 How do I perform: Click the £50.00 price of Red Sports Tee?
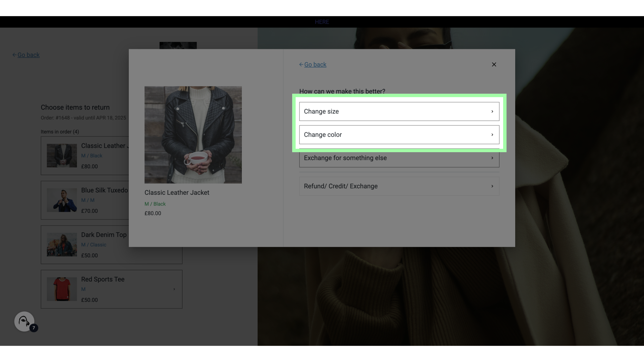pyautogui.click(x=89, y=300)
